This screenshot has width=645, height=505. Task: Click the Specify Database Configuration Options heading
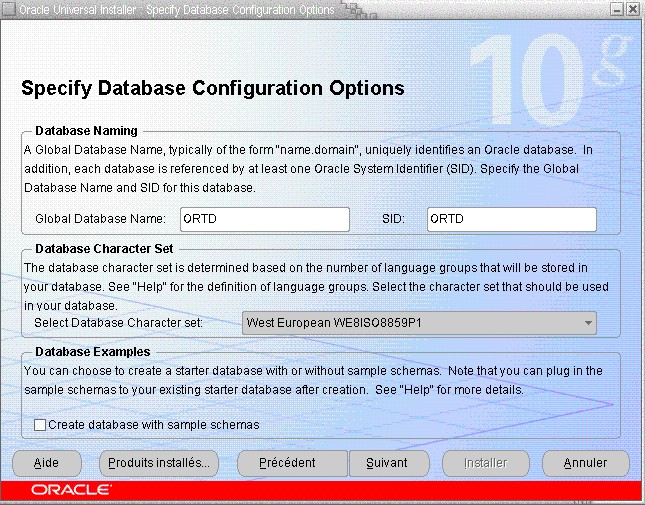[x=213, y=88]
